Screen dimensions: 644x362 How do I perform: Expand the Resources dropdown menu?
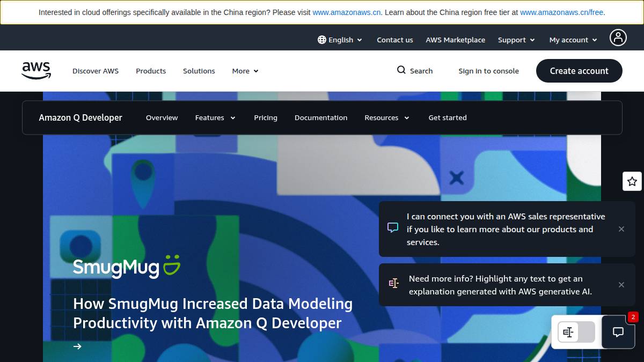[386, 117]
